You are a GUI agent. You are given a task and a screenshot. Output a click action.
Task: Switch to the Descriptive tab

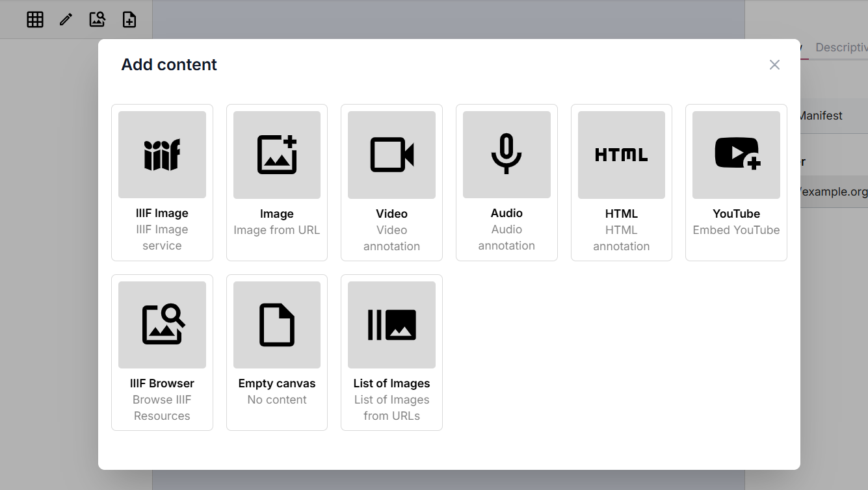point(842,47)
